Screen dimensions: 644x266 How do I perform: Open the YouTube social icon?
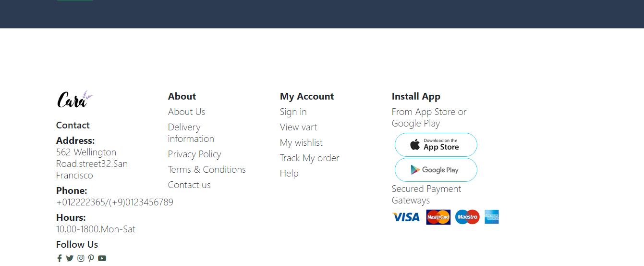click(102, 258)
